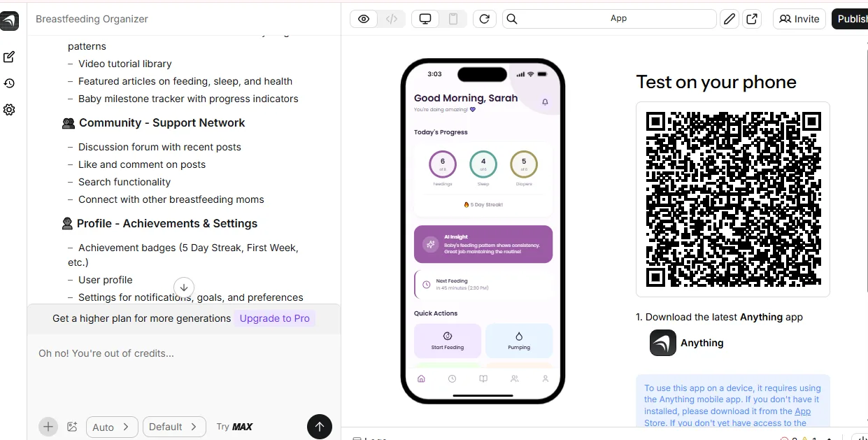The width and height of the screenshot is (868, 440).
Task: Click the Invite button
Action: [799, 19]
